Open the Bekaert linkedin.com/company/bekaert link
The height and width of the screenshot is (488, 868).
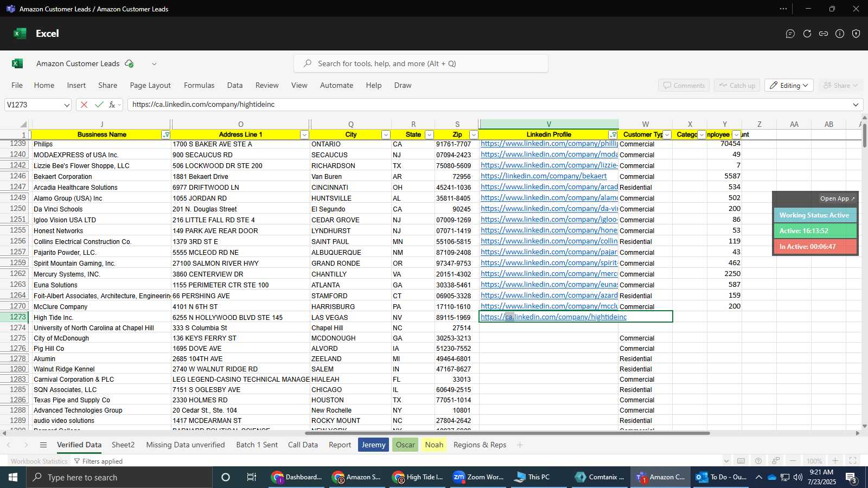pos(544,176)
